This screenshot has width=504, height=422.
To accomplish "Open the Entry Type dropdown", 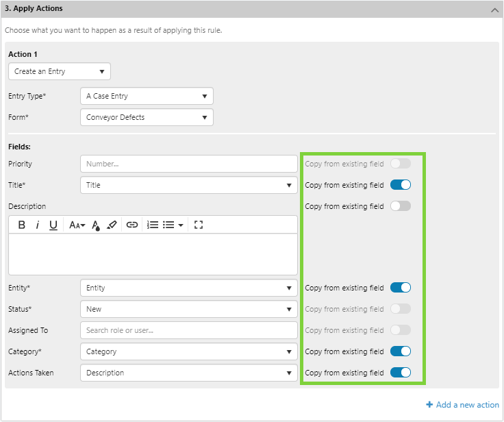I will pos(146,96).
